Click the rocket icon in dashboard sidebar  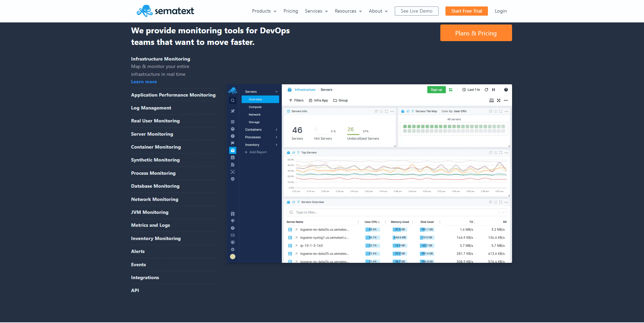(233, 111)
